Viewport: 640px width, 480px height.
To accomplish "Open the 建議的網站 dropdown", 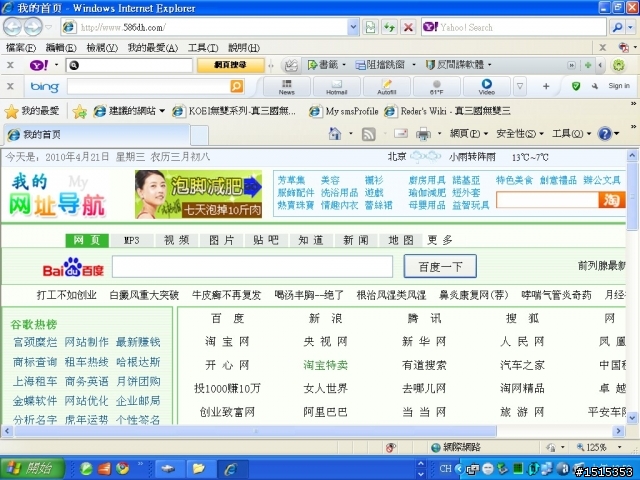I will (162, 111).
